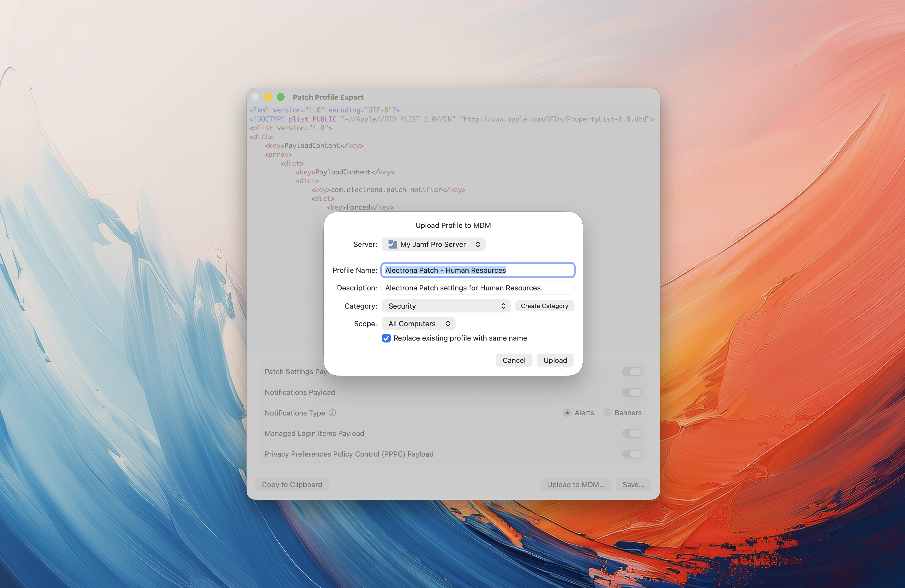Screen dimensions: 905x588
Task: Click the Jamf server icon in dropdown
Action: [393, 244]
